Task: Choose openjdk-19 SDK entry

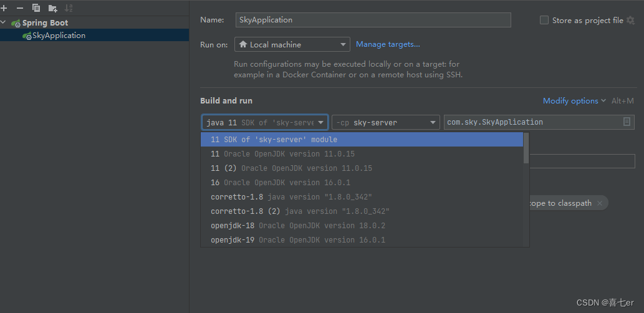Action: 362,240
